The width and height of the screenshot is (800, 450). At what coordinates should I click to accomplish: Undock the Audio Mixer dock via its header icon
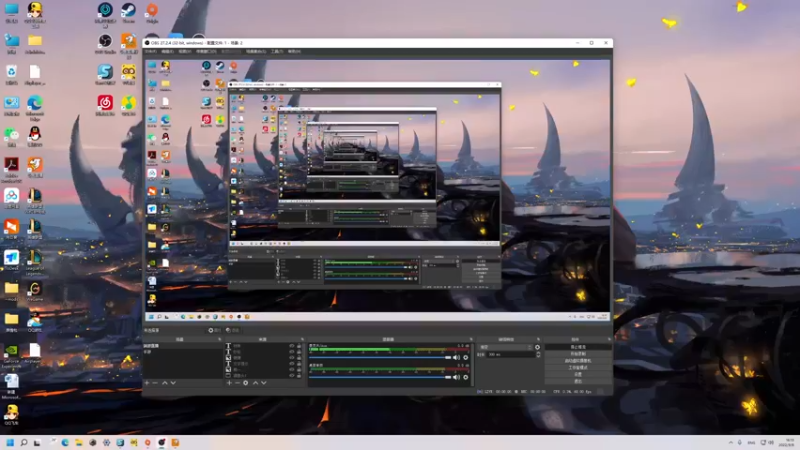click(x=470, y=339)
